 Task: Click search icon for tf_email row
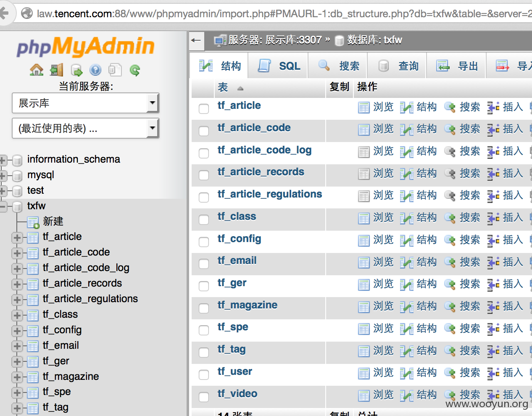[x=450, y=263]
